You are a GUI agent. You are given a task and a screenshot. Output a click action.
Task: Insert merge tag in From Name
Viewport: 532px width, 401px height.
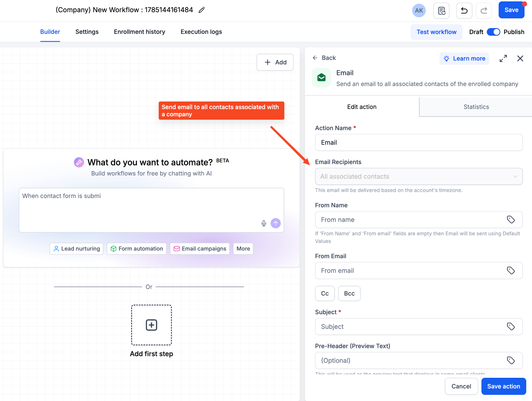[511, 220]
